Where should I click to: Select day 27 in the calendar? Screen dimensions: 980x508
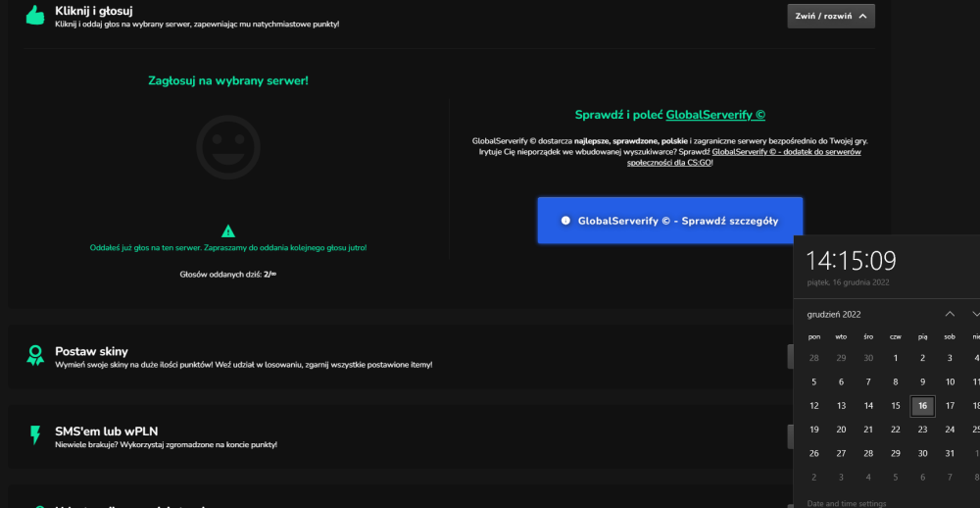tap(841, 453)
